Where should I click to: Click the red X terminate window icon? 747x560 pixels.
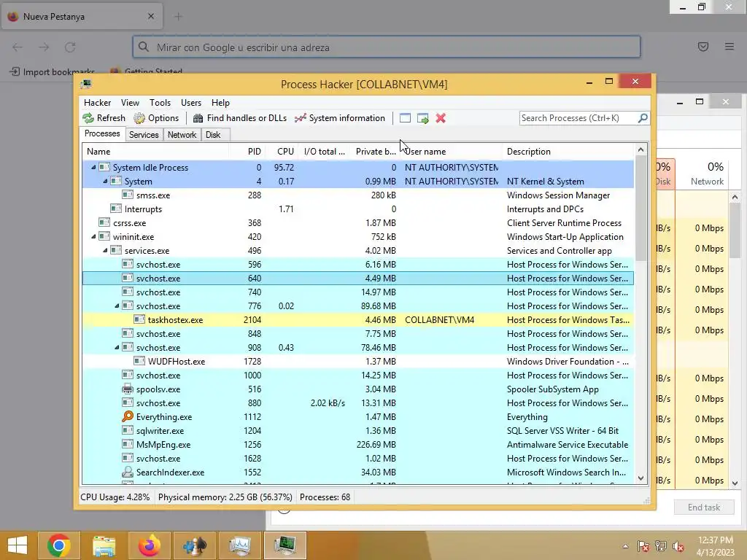(441, 118)
